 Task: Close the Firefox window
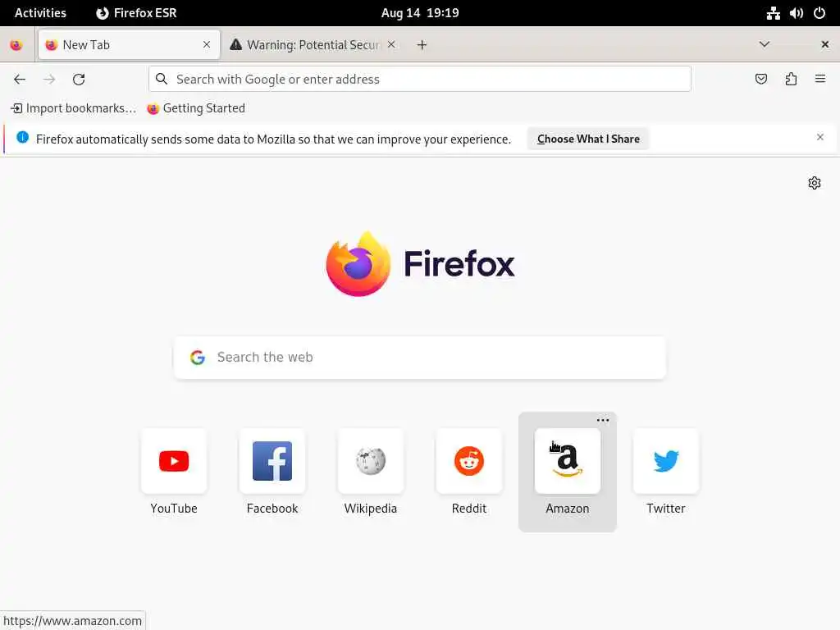825,44
